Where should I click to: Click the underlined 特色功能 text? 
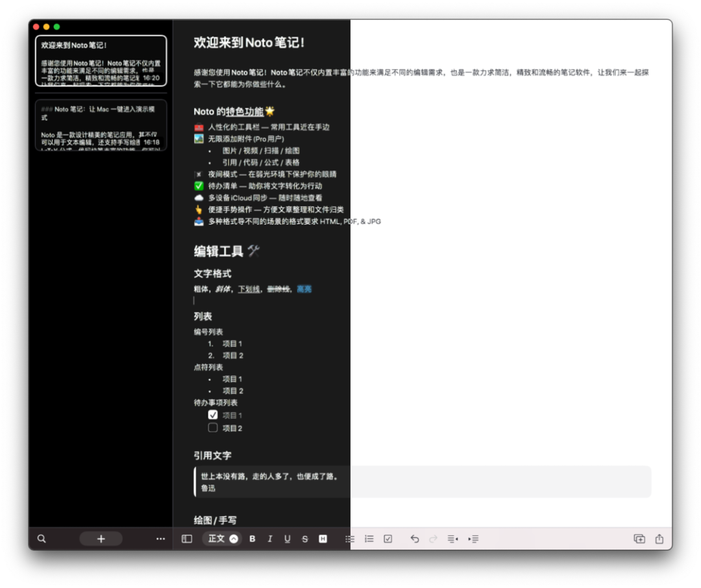(x=245, y=112)
